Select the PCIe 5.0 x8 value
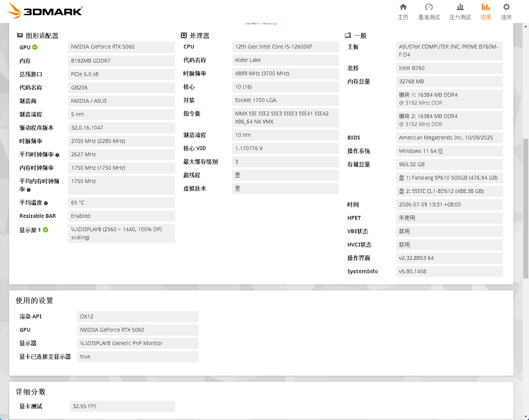 click(x=122, y=74)
